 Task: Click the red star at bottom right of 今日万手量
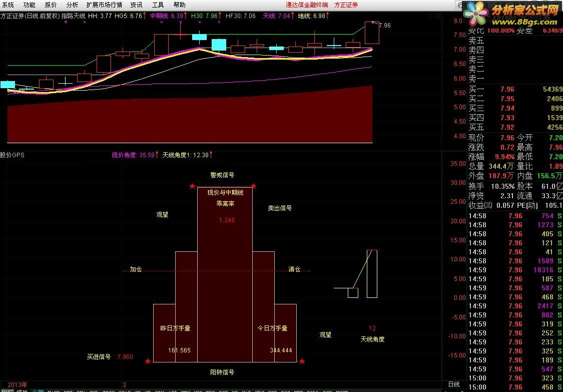coord(302,361)
